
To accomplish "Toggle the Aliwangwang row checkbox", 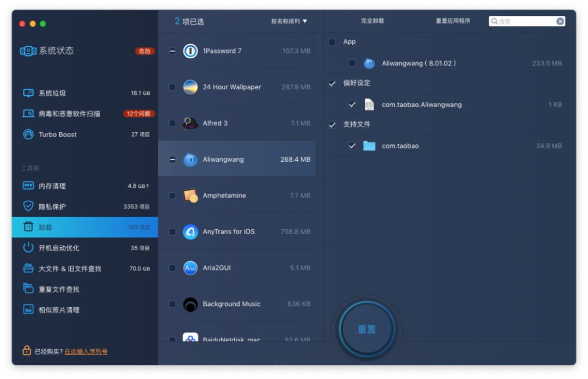I will (172, 160).
